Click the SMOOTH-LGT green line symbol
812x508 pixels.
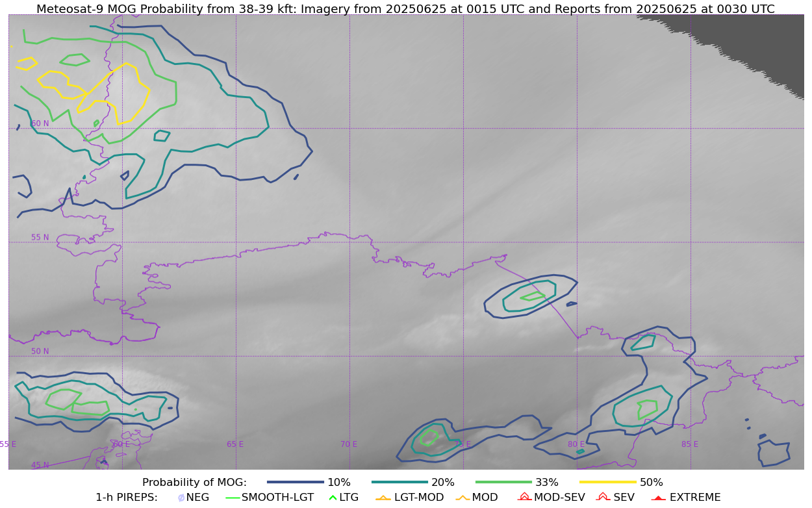click(x=233, y=498)
